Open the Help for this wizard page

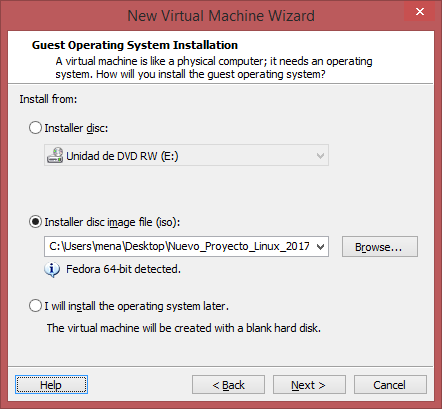[x=51, y=385]
